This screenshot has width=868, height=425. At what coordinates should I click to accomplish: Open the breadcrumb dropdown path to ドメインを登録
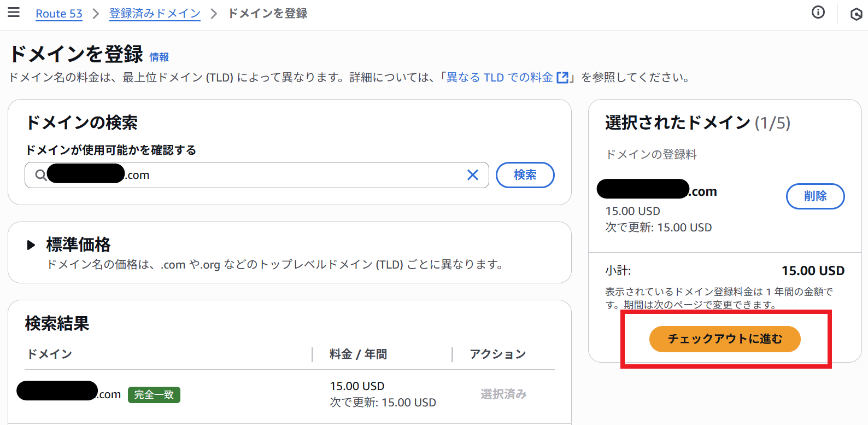[x=267, y=13]
